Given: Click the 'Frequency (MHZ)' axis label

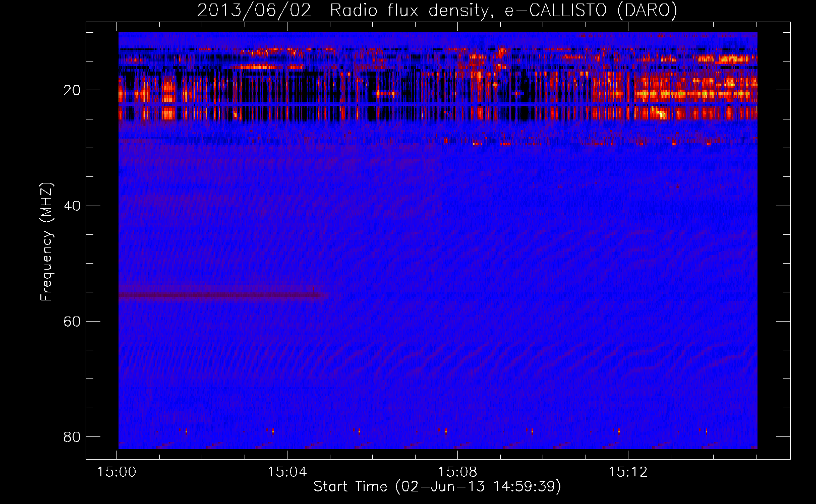Looking at the screenshot, I should tap(46, 242).
